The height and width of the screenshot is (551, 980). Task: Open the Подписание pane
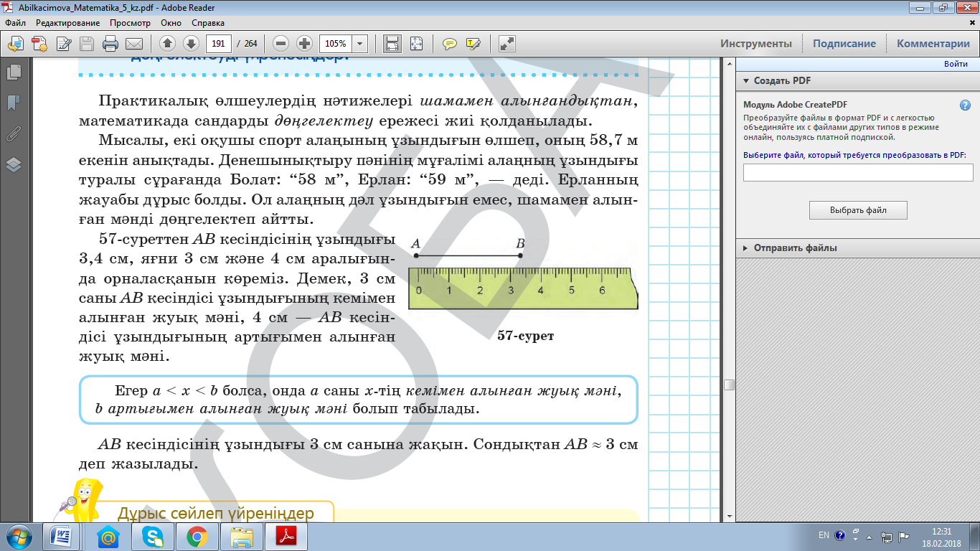coord(844,44)
